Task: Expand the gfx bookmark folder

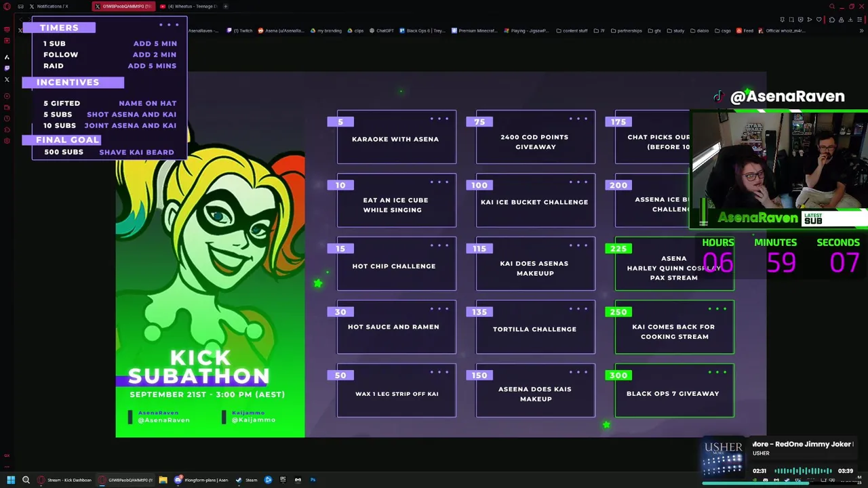Action: coord(654,30)
